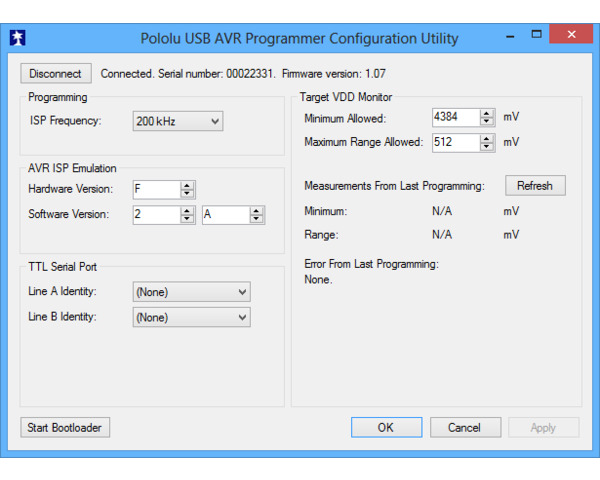The width and height of the screenshot is (600, 480).
Task: Click the window title text
Action: [x=299, y=39]
